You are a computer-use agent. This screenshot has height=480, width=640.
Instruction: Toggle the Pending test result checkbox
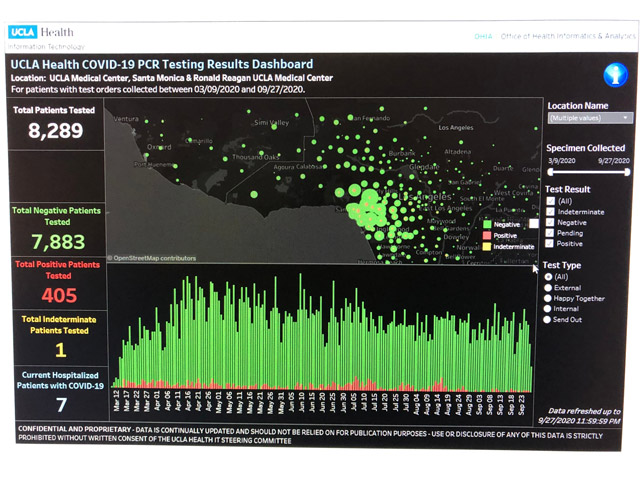(550, 233)
